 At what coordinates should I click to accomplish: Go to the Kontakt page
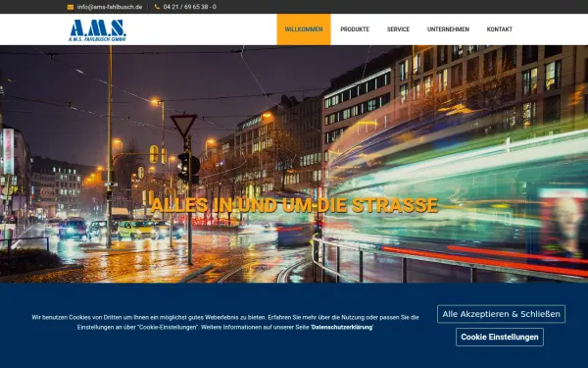point(500,29)
